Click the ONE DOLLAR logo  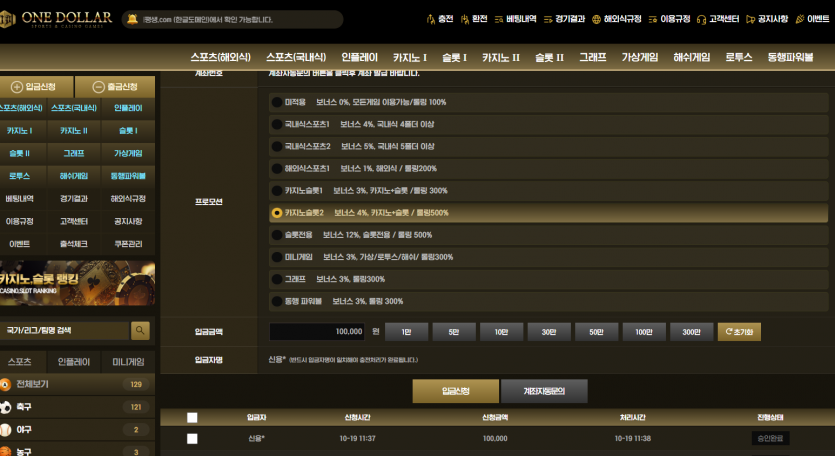[56, 20]
